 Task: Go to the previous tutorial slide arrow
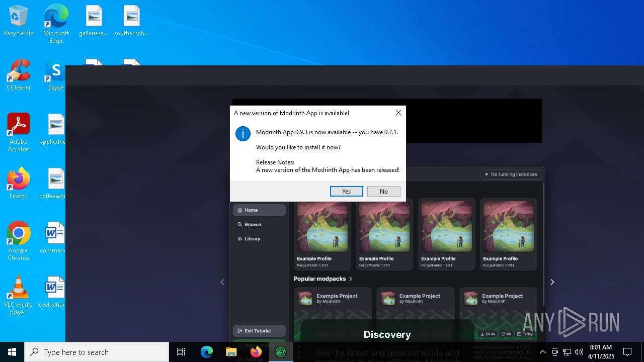coord(222,282)
